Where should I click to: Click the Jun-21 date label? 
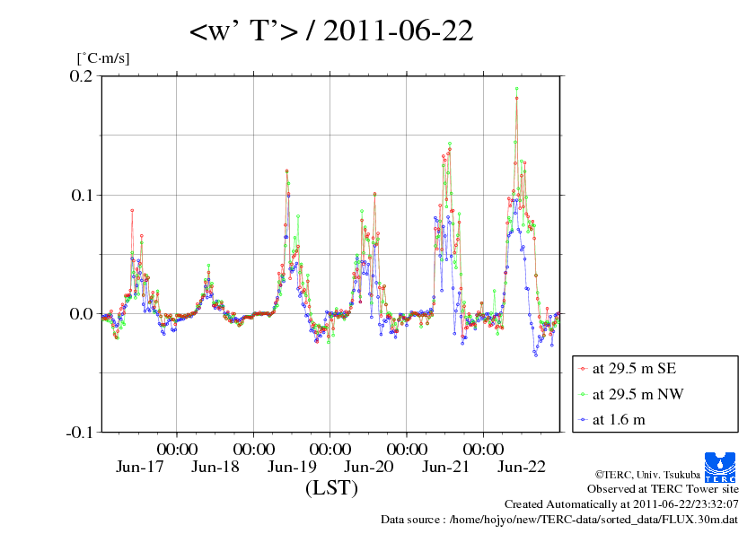click(x=445, y=467)
